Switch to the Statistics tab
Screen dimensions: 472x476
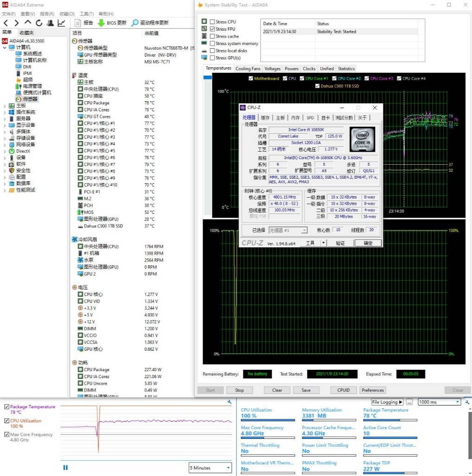pos(346,69)
